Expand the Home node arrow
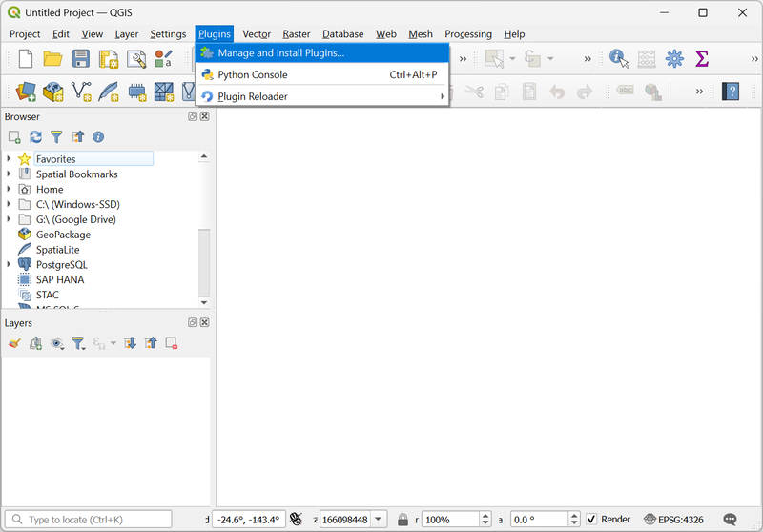 pos(9,189)
